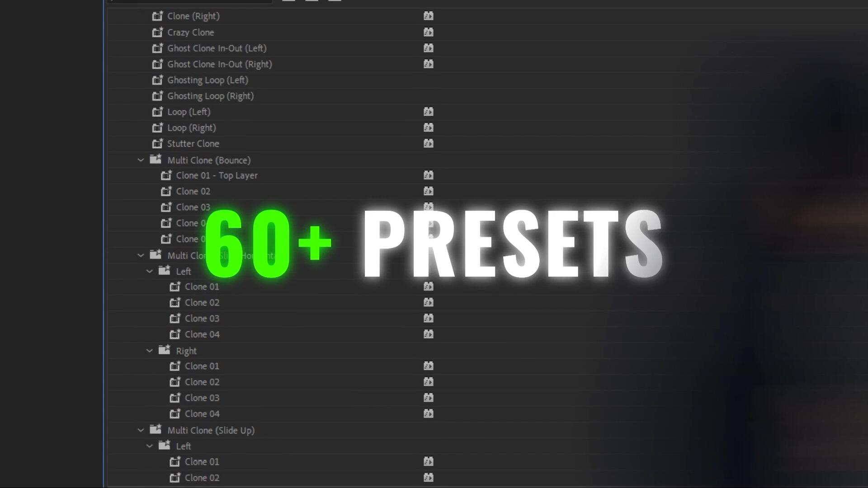868x488 pixels.
Task: Select Clone 03 under Left subfolder
Action: point(202,318)
